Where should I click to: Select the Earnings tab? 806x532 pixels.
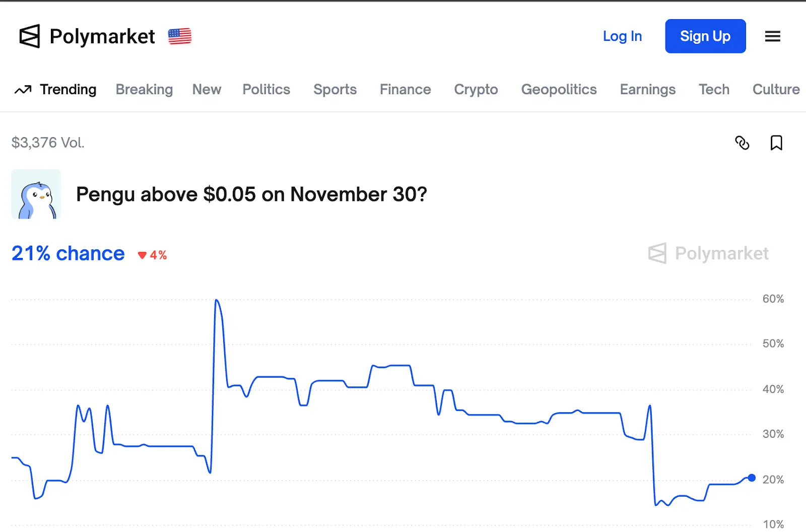point(647,89)
